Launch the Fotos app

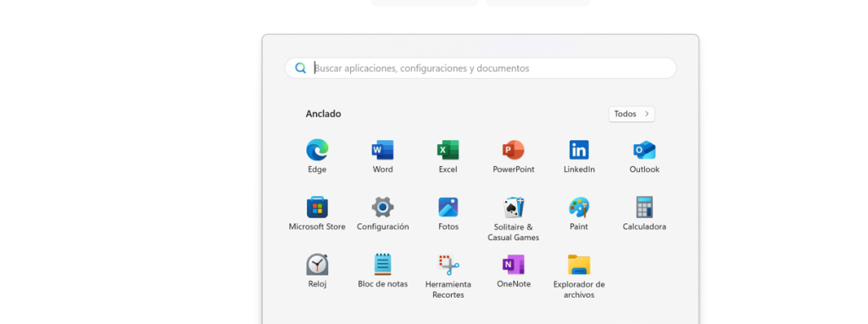point(448,208)
